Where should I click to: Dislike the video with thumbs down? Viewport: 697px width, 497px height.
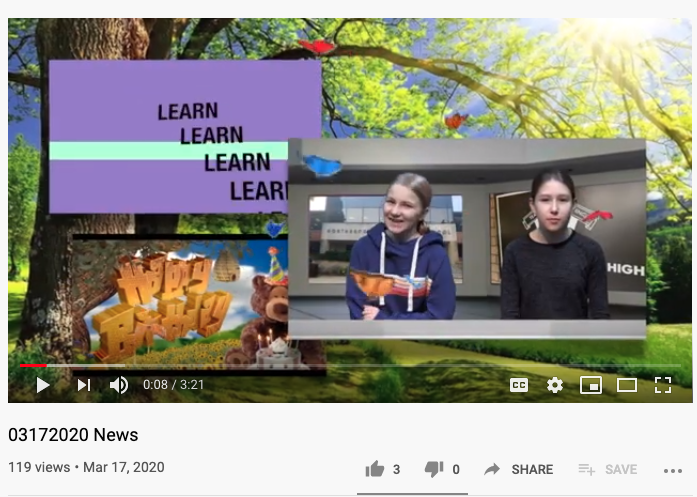[x=434, y=469]
